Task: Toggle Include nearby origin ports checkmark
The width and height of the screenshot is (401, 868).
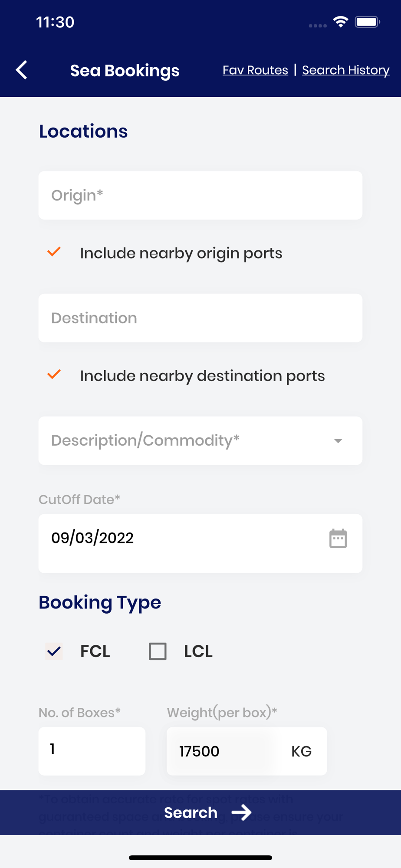Action: coord(54,252)
